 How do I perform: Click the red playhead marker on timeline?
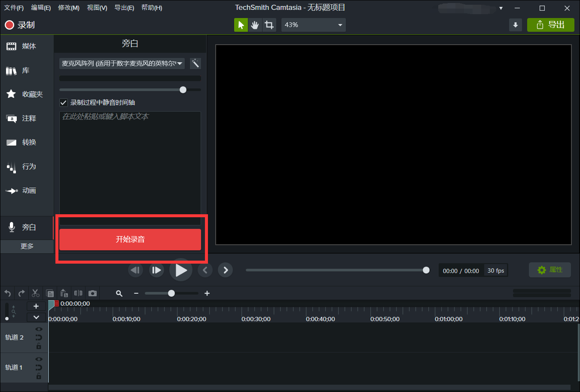57,304
